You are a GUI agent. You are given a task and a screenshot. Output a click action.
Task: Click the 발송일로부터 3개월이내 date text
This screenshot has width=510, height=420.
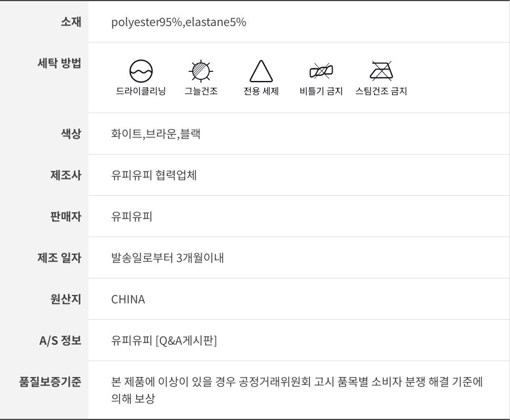click(x=168, y=258)
